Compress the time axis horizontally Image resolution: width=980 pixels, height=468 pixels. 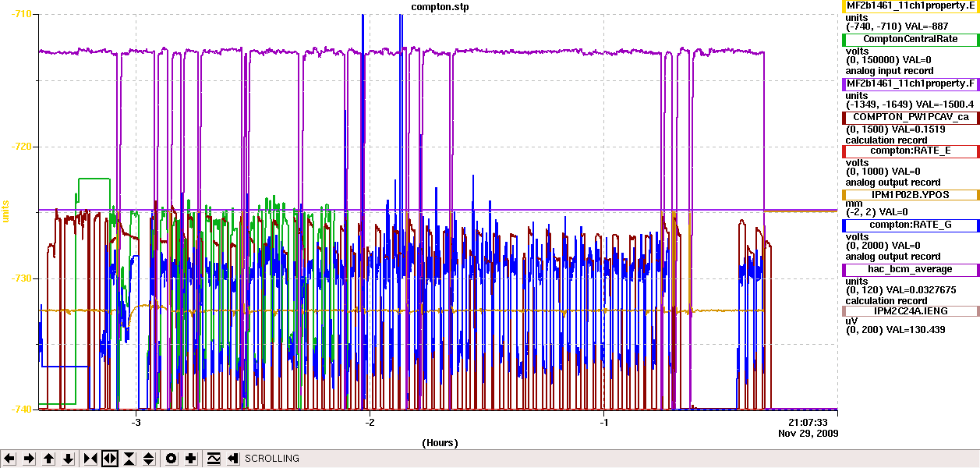coord(90,459)
